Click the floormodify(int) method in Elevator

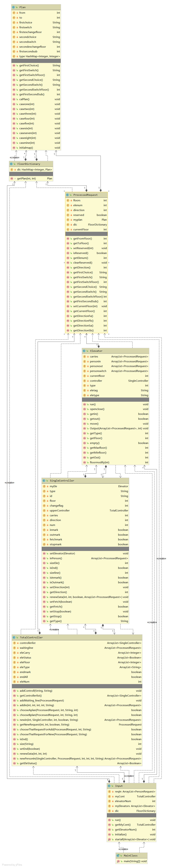(116, 462)
